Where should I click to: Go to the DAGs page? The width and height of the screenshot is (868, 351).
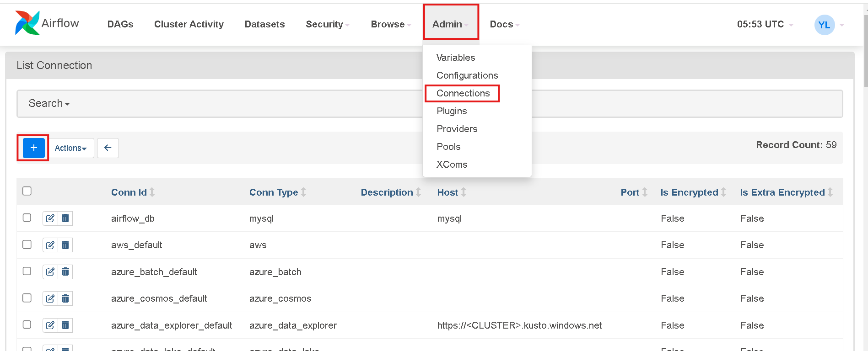tap(120, 24)
